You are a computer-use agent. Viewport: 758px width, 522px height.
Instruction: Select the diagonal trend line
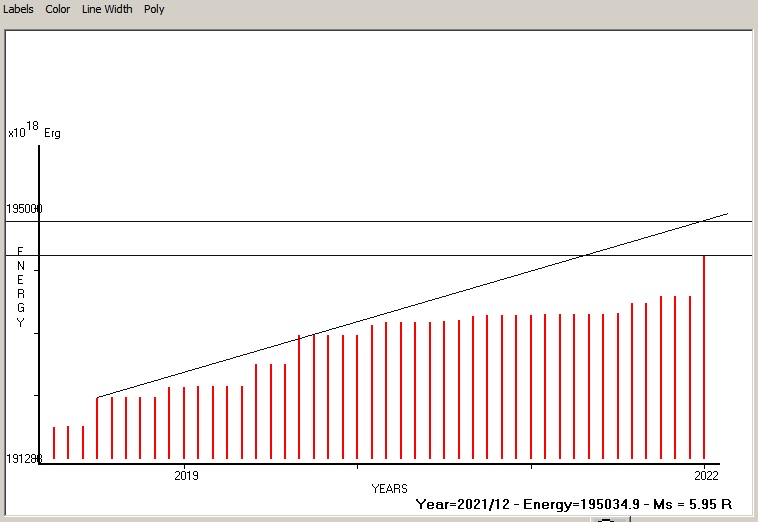pyautogui.click(x=400, y=308)
